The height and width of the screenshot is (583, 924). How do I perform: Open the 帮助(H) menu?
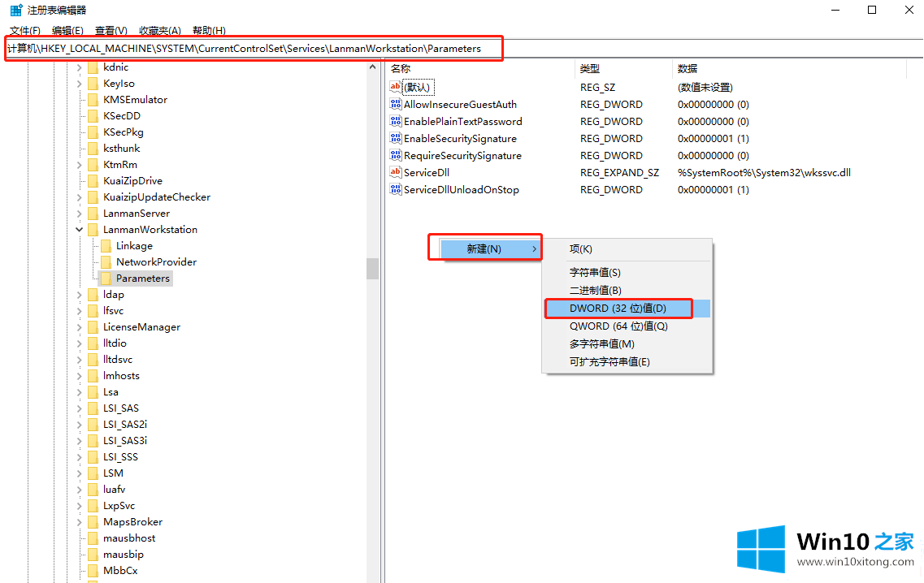point(209,31)
